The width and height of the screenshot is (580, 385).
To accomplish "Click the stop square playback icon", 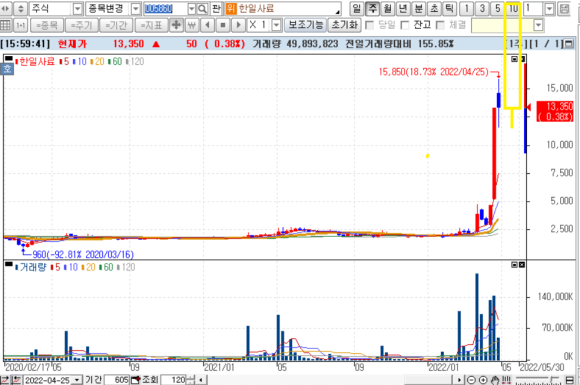I will (x=223, y=25).
